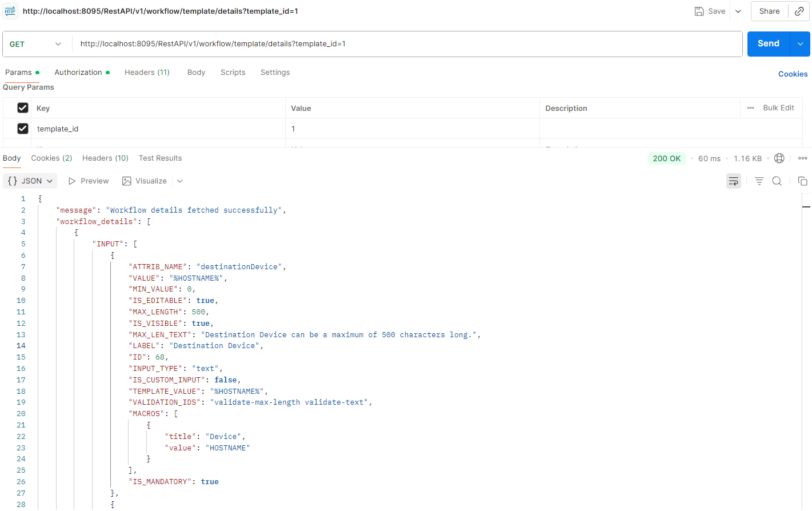The image size is (812, 511).
Task: Switch to the Headers request tab
Action: 147,72
